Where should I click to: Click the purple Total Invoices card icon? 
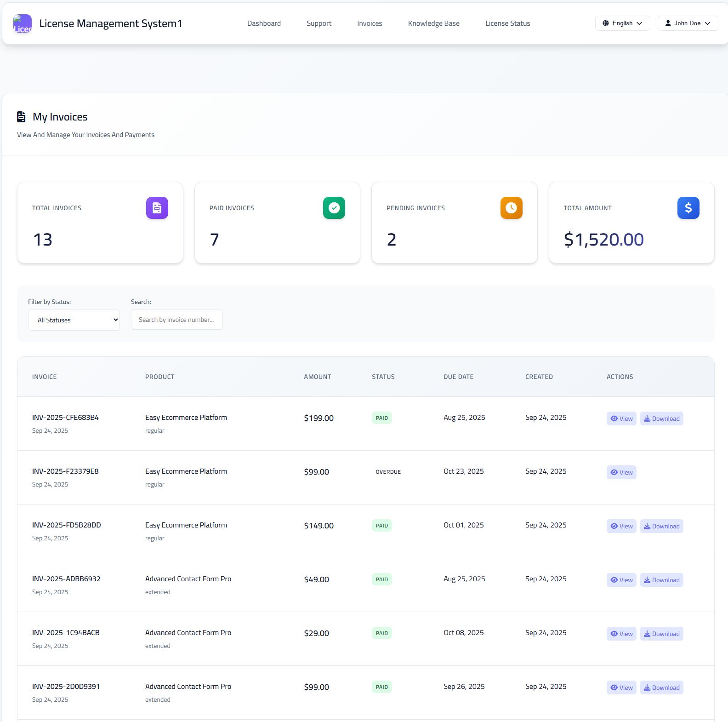pos(157,208)
